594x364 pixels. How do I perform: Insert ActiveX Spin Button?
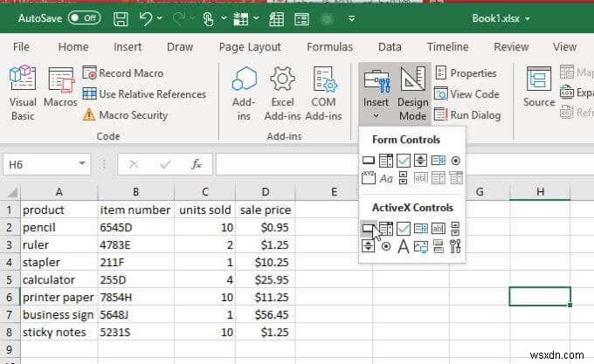pos(369,246)
